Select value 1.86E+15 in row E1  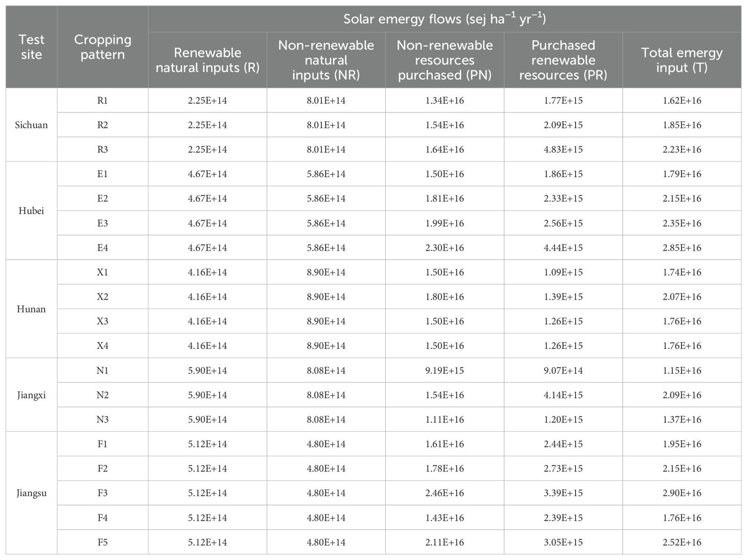[563, 174]
